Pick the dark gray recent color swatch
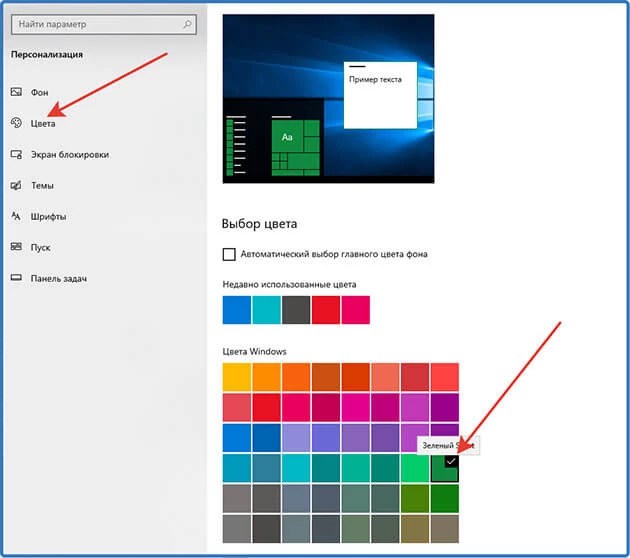This screenshot has height=558, width=630. point(296,310)
